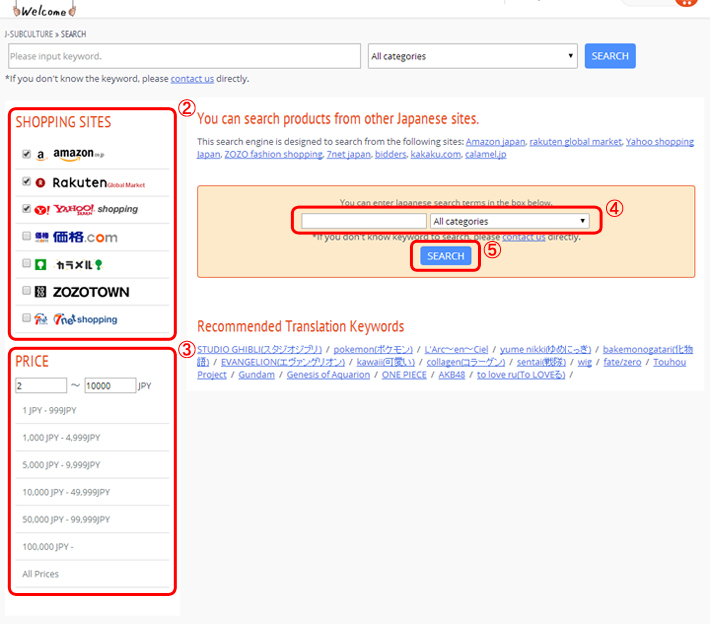Screen dimensions: 710x624
Task: Open kakaku.com text link
Action: point(436,154)
